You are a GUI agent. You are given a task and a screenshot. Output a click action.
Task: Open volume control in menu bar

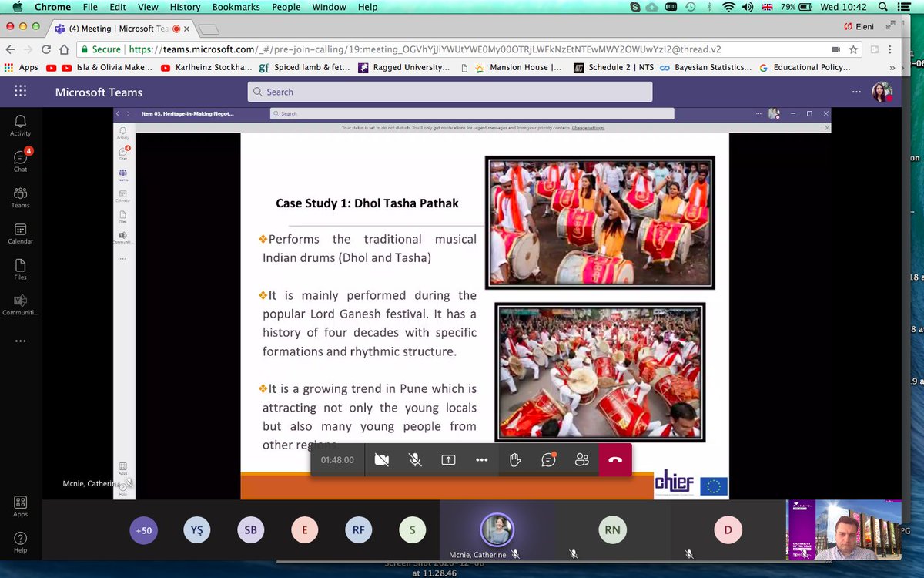[748, 7]
